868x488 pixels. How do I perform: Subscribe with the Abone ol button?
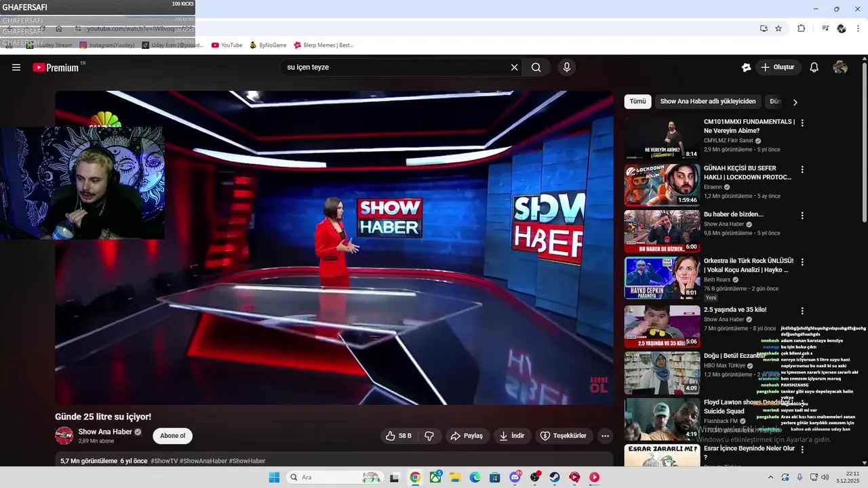(172, 436)
